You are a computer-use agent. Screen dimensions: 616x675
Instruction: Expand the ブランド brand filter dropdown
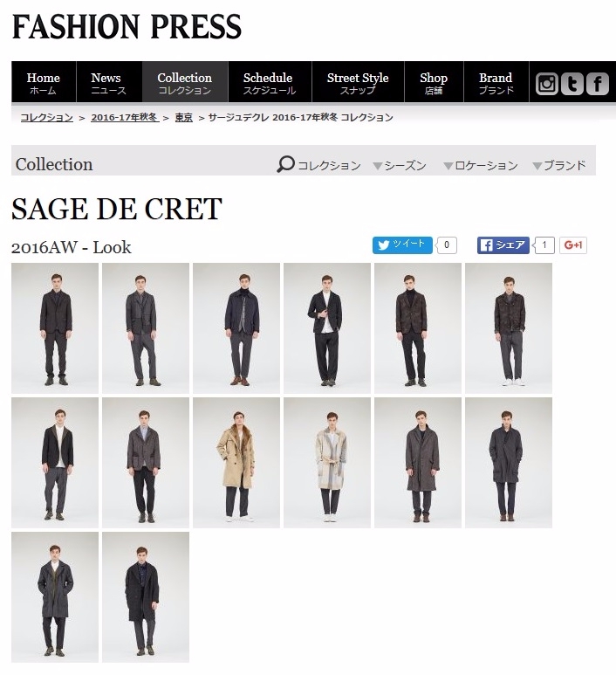point(559,165)
